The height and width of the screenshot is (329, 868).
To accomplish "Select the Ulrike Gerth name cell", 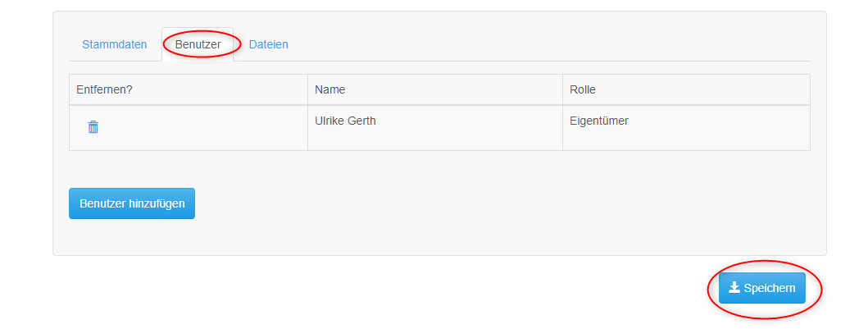I will 435,128.
